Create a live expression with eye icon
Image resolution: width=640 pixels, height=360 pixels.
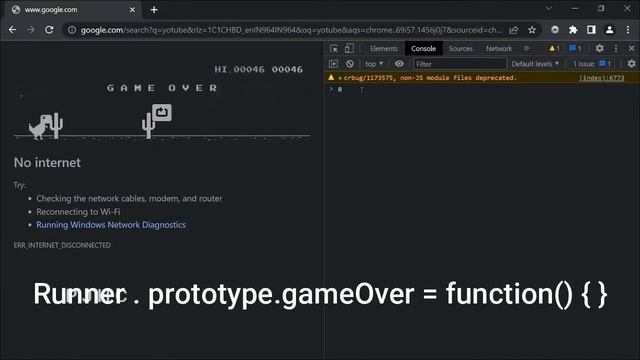click(399, 64)
